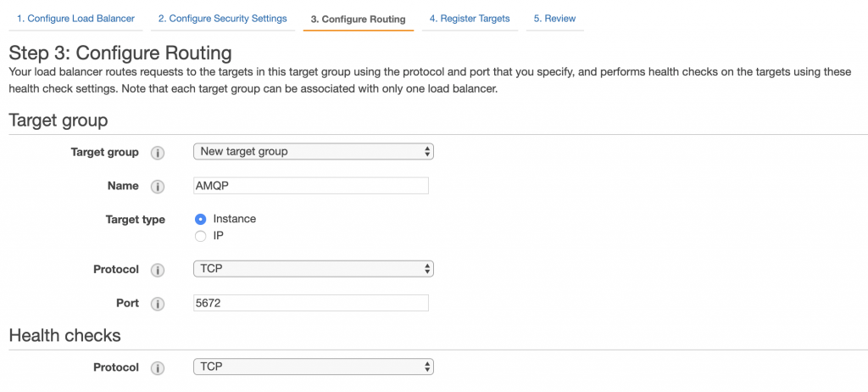This screenshot has height=392, width=868.
Task: Click the IP radio label text
Action: click(x=218, y=237)
